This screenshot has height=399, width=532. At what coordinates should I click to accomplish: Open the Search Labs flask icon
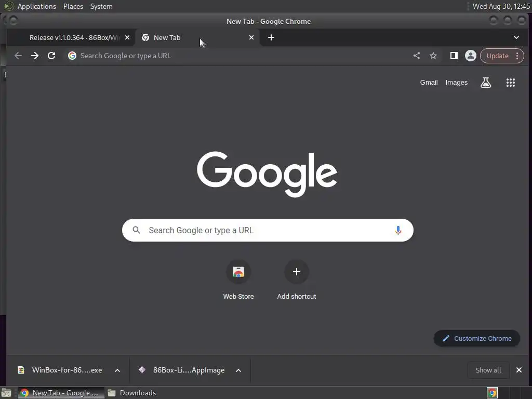pyautogui.click(x=486, y=83)
